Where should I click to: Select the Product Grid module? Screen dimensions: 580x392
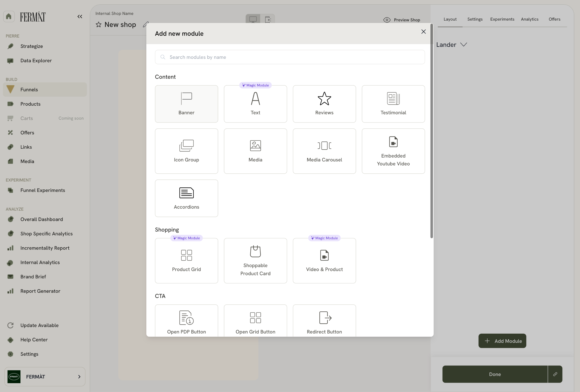(186, 260)
